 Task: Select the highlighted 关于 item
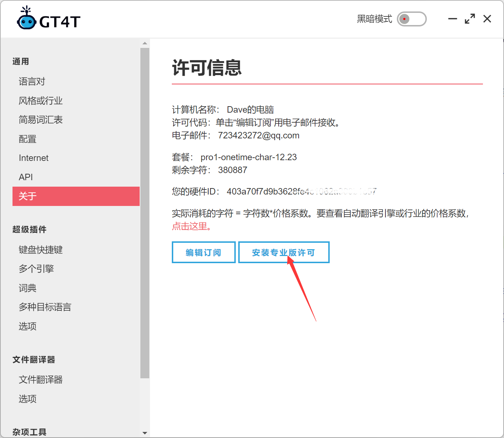[x=76, y=196]
